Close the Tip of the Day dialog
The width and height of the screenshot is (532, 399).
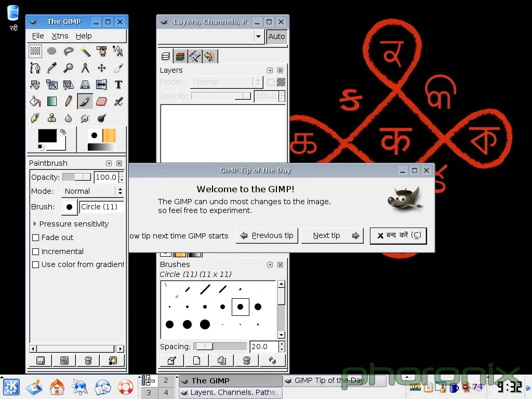coord(398,235)
